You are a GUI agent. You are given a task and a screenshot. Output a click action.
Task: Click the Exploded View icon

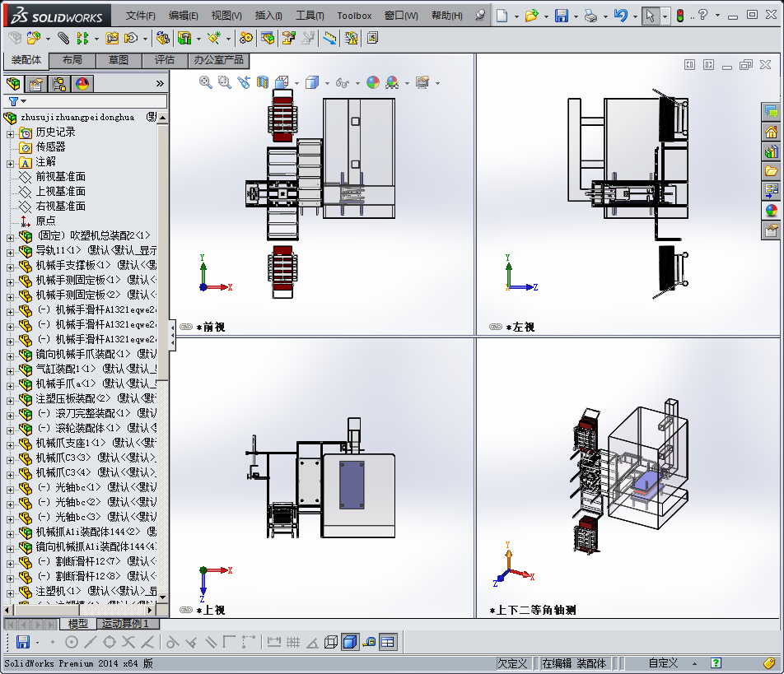(289, 38)
